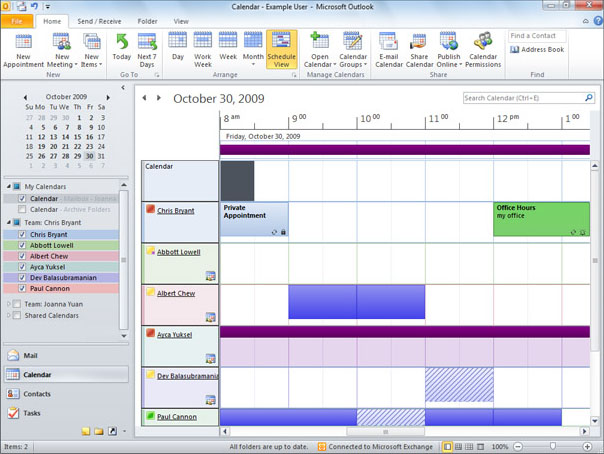Check the Team: Joanna Yuan checkbox
Screen dimensions: 604x454
pos(17,304)
